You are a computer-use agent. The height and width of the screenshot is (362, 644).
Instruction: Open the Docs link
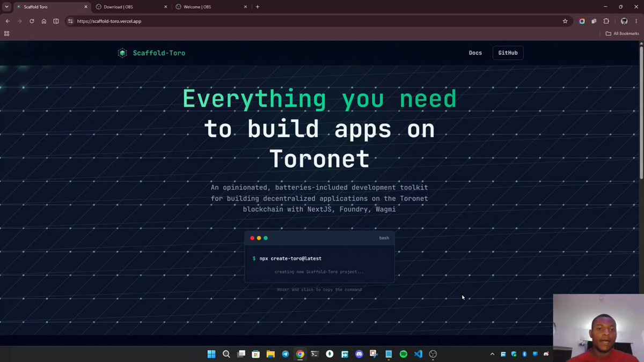point(475,53)
